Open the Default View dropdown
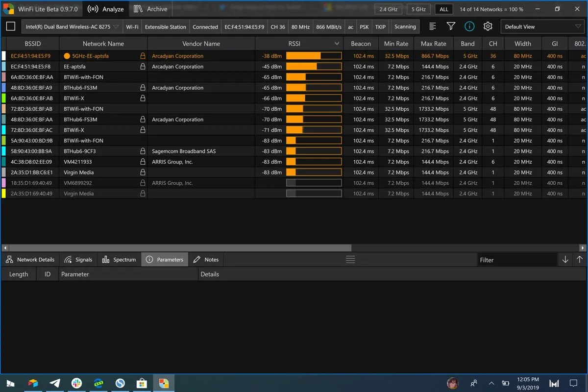The width and height of the screenshot is (588, 392). [543, 27]
